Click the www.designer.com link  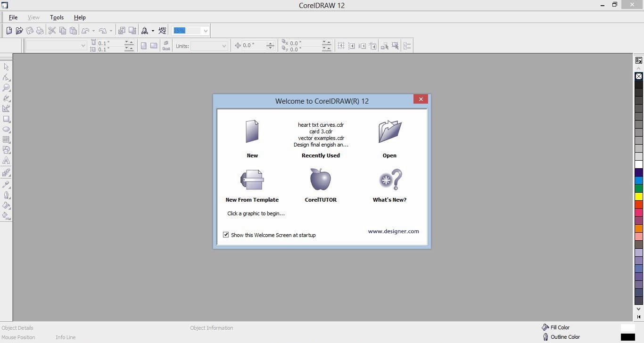(x=393, y=231)
